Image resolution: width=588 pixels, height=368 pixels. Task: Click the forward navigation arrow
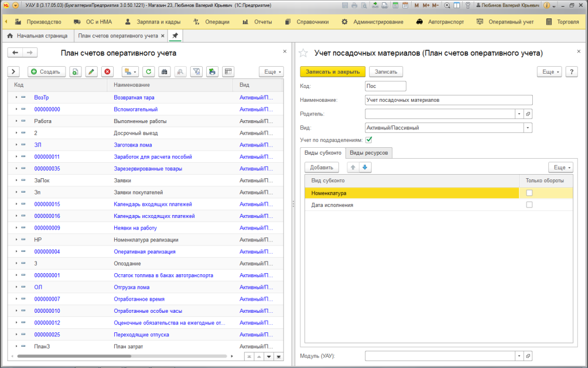tap(30, 52)
